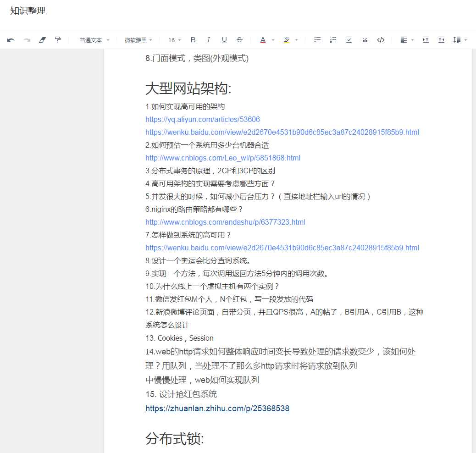The image size is (476, 453).
Task: Apply the red font color A icon
Action: [263, 40]
